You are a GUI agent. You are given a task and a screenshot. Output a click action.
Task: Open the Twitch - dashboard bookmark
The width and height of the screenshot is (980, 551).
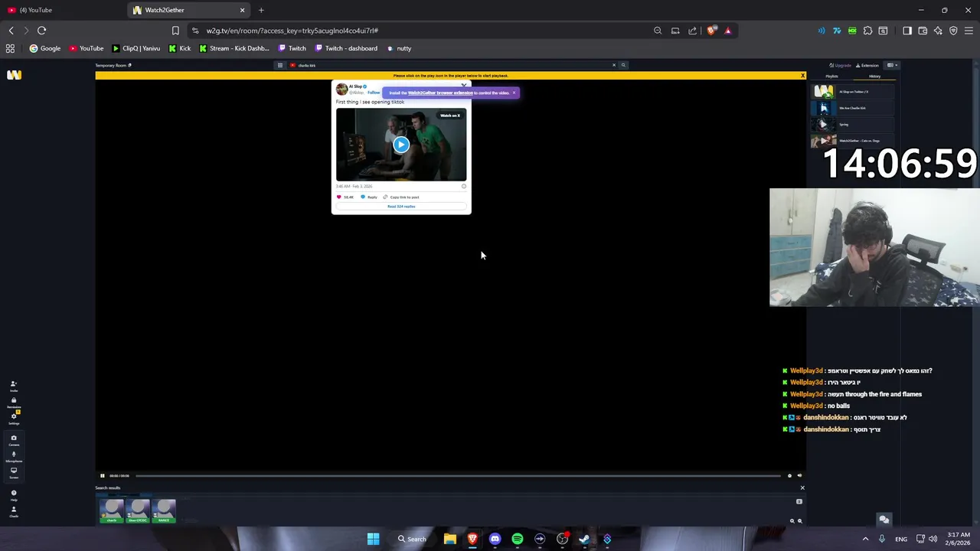click(x=345, y=48)
